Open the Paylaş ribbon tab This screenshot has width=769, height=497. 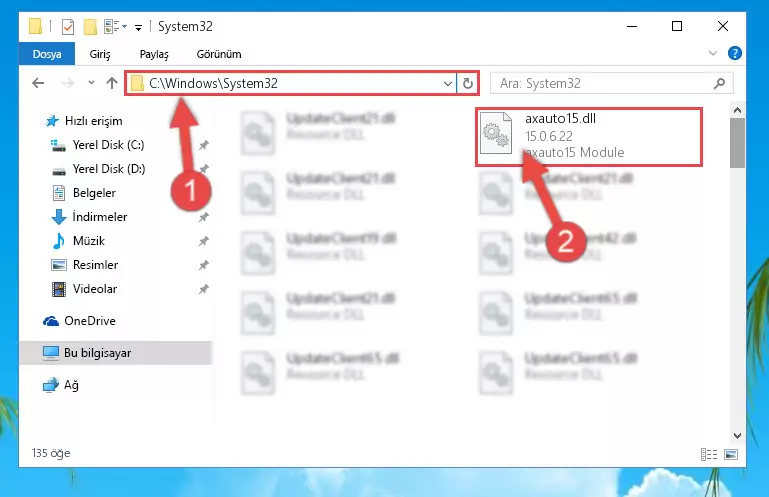pos(154,54)
